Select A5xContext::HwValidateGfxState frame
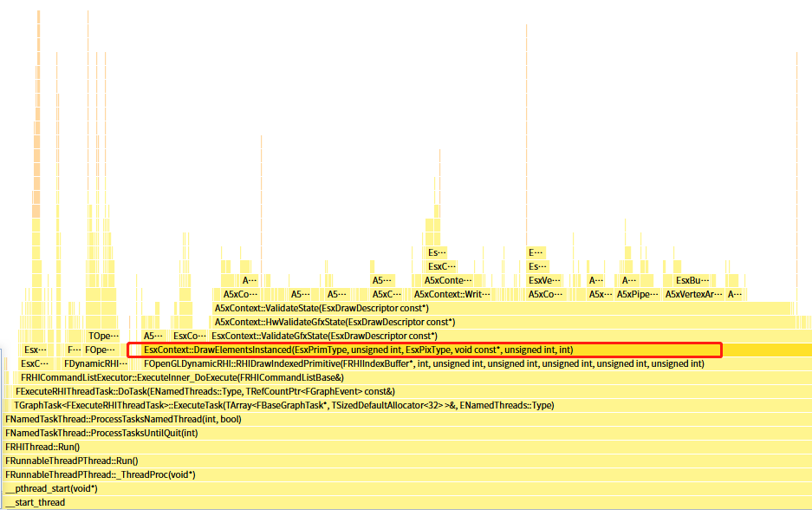This screenshot has height=510, width=812. tap(504, 322)
